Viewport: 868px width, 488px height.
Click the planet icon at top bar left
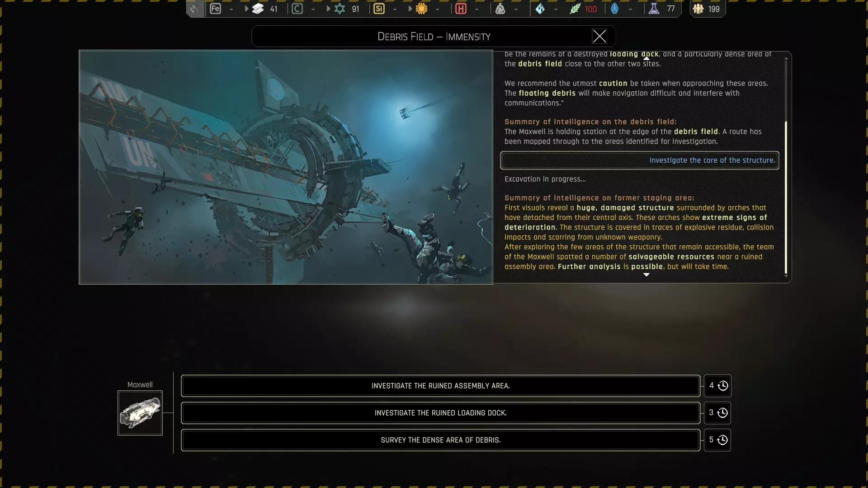pyautogui.click(x=195, y=9)
